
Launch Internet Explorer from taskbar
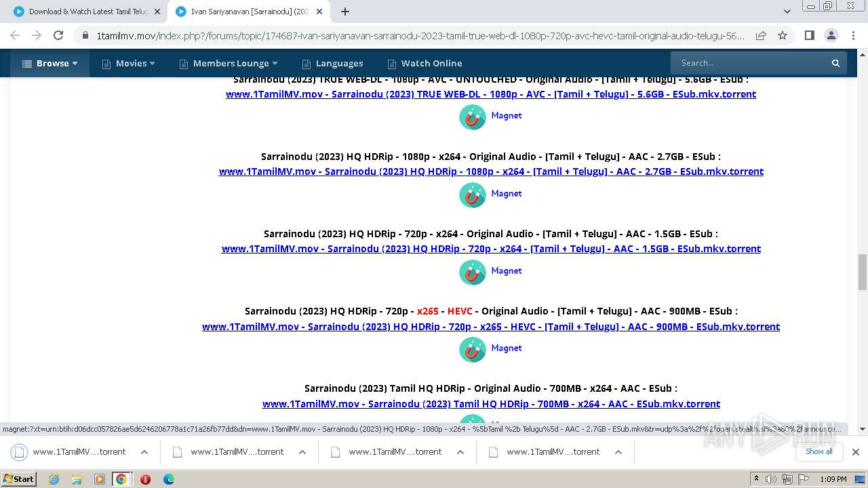[54, 479]
